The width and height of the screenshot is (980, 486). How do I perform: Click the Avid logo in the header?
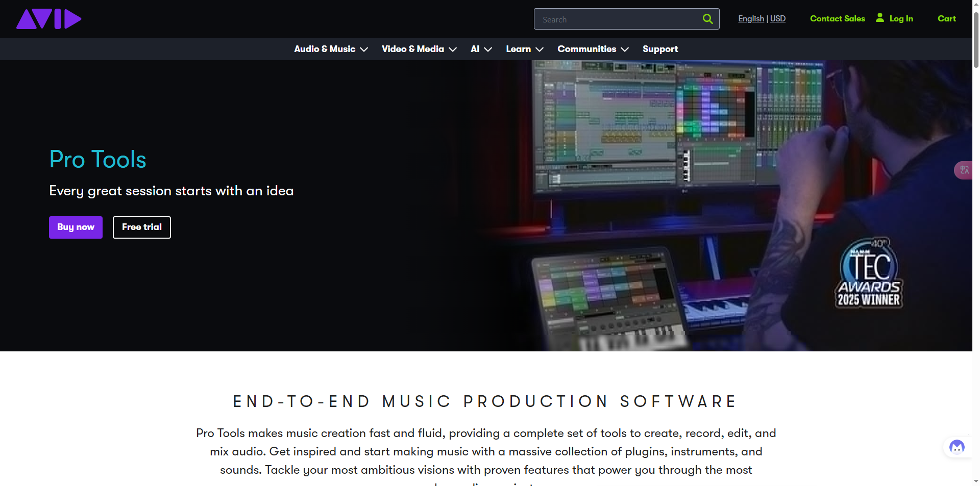(49, 19)
